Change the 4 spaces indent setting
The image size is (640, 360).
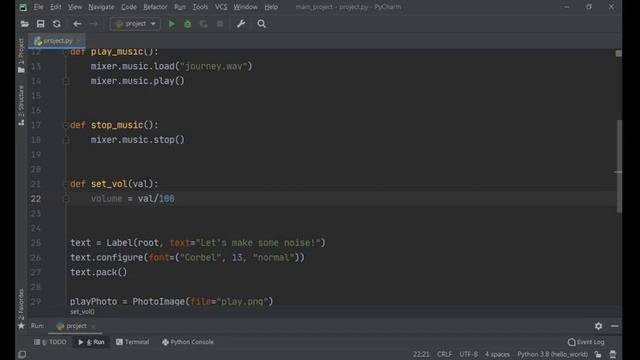point(497,354)
